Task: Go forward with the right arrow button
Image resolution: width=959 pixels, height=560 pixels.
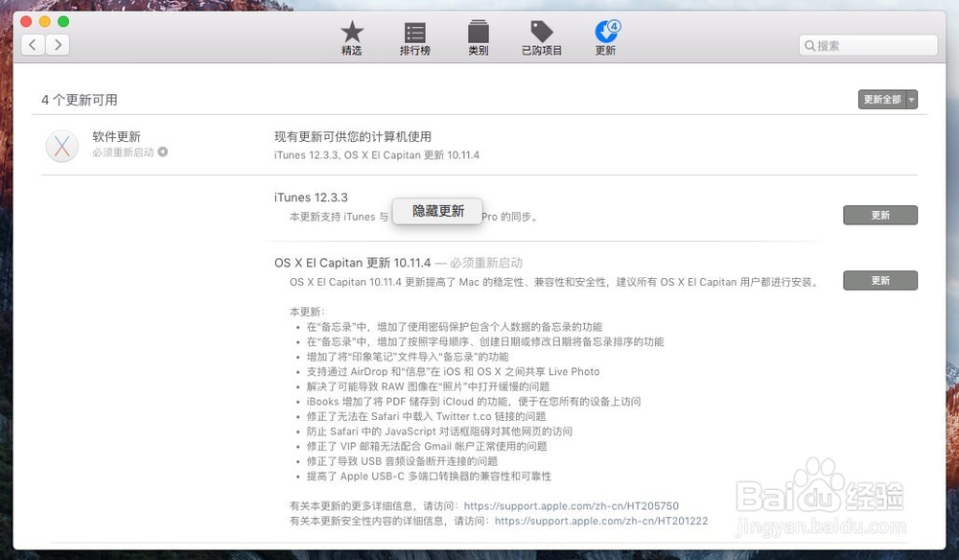Action: point(58,45)
